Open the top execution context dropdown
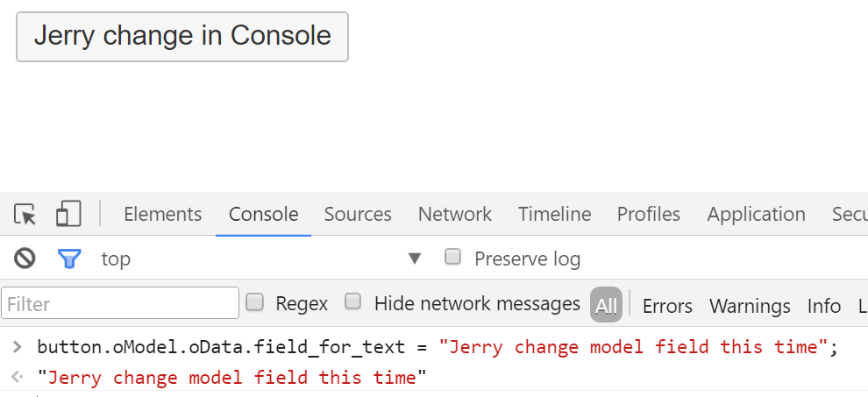 click(261, 259)
